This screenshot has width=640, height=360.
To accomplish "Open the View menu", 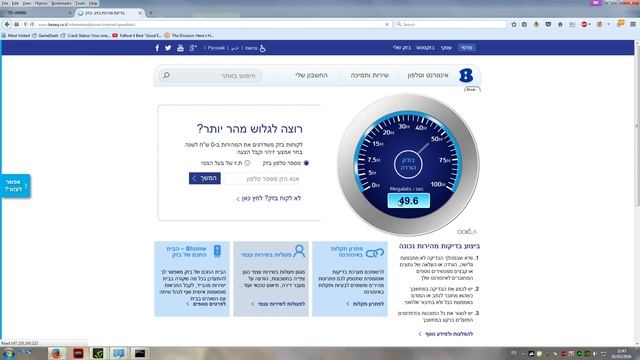I will (x=27, y=3).
